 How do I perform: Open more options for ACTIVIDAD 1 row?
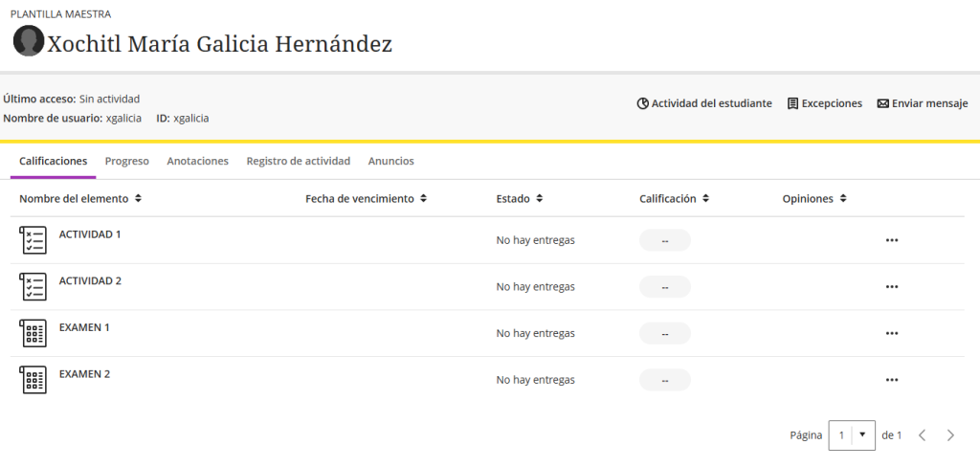point(892,240)
